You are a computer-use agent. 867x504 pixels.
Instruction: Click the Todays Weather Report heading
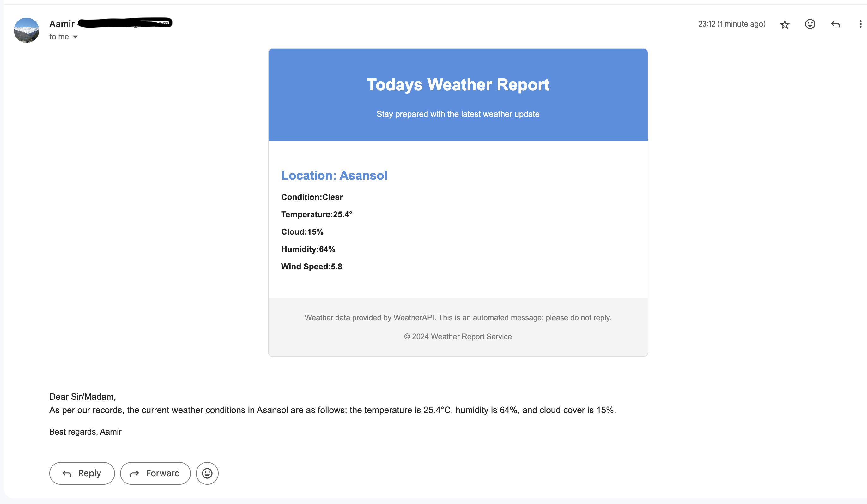coord(458,85)
